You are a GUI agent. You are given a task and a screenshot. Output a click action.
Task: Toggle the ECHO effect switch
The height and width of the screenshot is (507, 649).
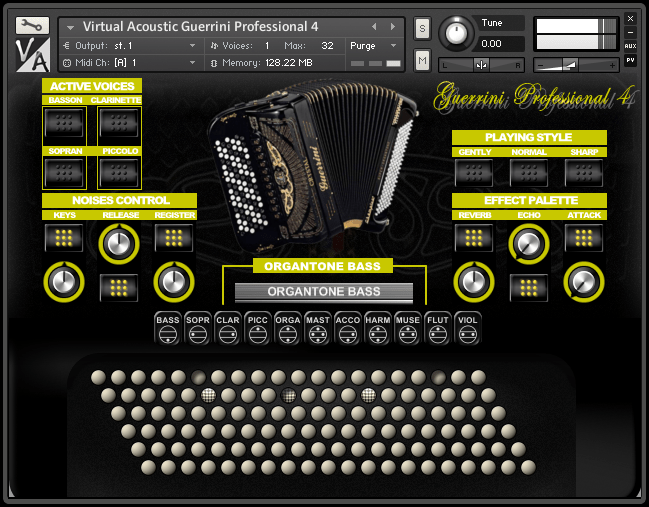(x=529, y=288)
